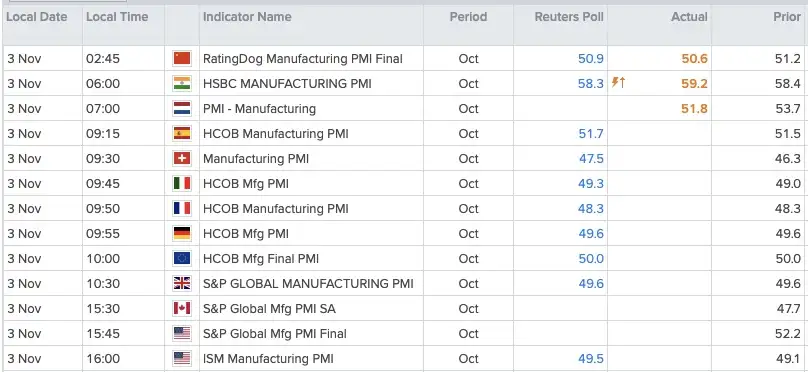The width and height of the screenshot is (808, 372).
Task: Select Reuters Poll value 49.3
Action: pos(591,184)
